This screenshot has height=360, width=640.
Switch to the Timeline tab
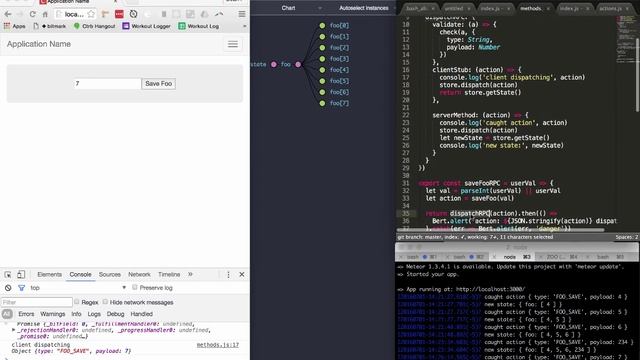tap(169, 275)
